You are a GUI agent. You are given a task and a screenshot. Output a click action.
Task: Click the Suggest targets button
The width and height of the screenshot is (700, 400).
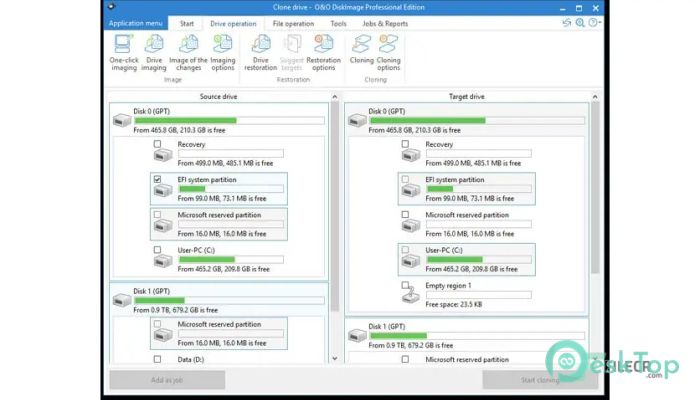tap(292, 53)
